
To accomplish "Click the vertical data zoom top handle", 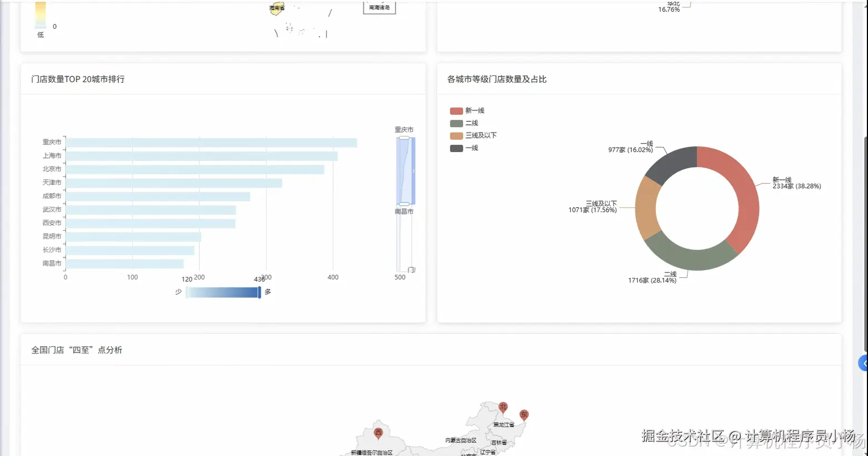I will click(x=404, y=138).
